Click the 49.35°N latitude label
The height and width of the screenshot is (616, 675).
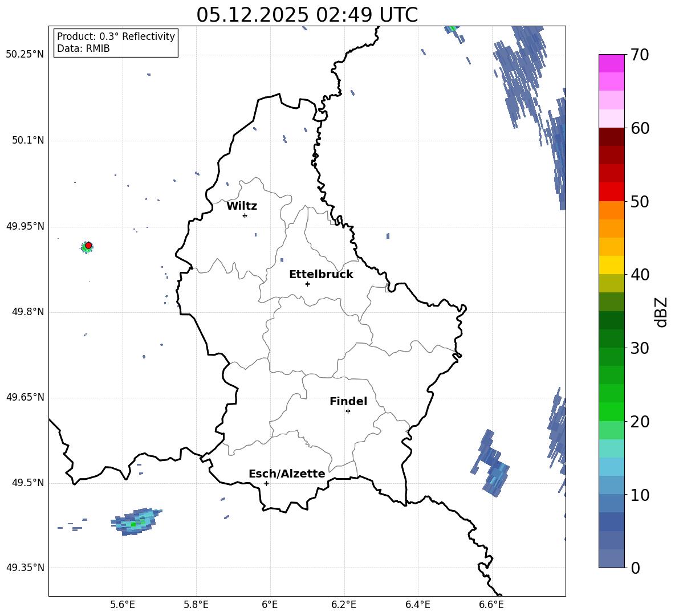25,568
